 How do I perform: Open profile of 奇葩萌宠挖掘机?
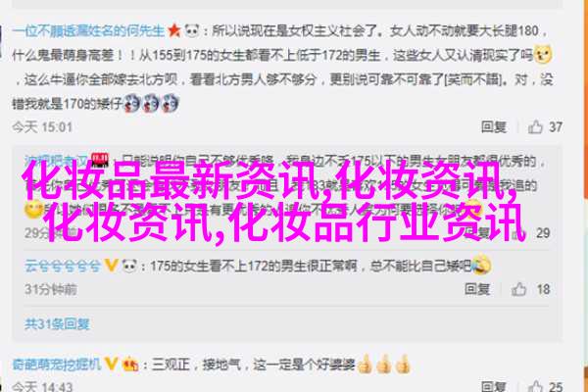click(x=57, y=364)
